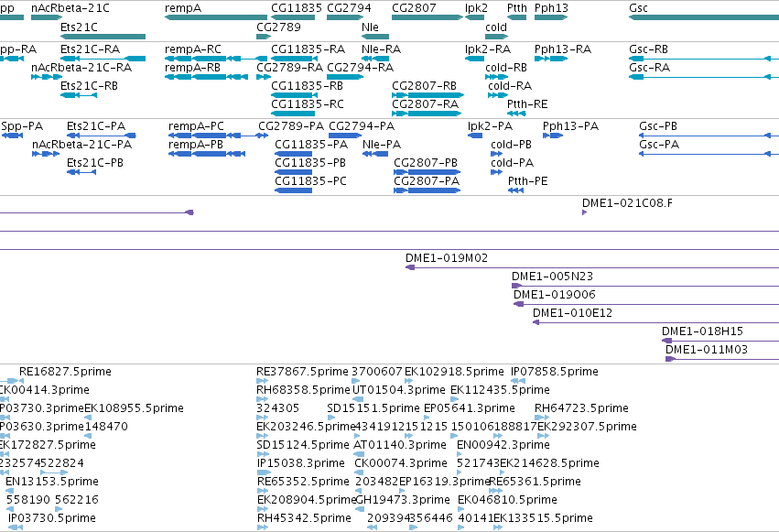Click the Gsc gene label

pyautogui.click(x=638, y=8)
